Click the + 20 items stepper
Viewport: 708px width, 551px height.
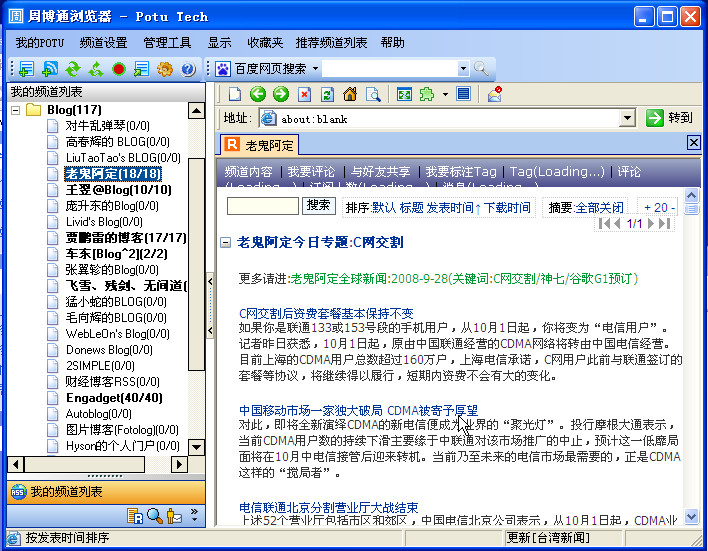[x=659, y=208]
